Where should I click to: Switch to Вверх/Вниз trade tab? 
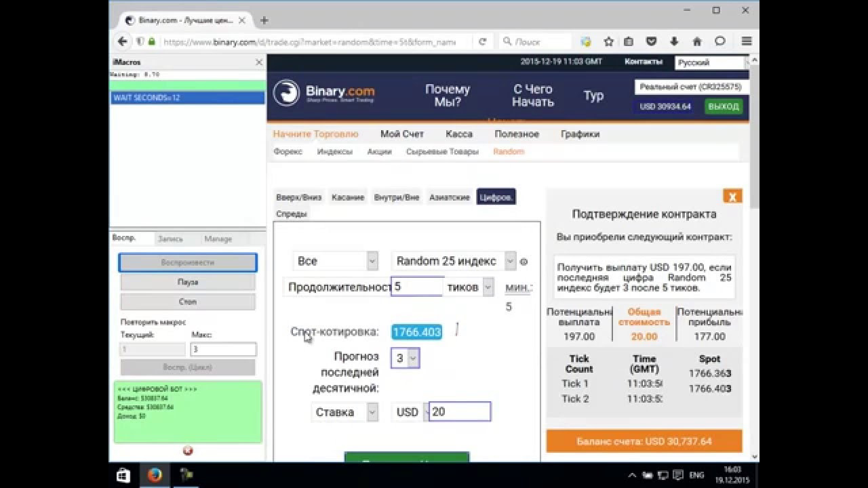tap(298, 197)
